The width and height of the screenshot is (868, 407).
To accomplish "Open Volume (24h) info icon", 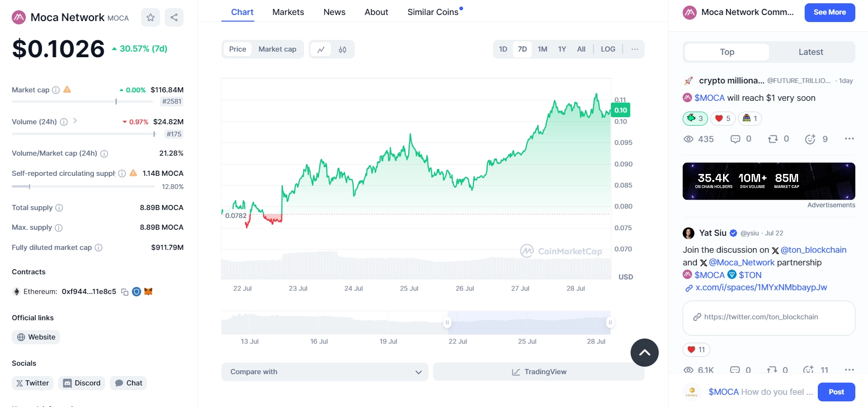I will [64, 122].
